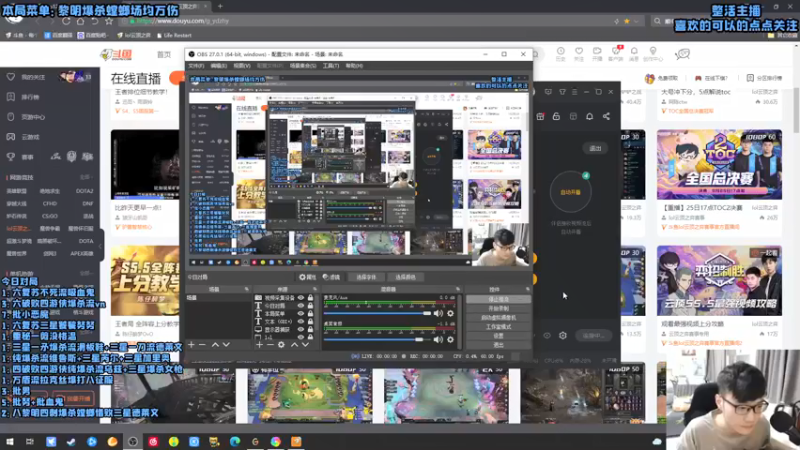Move selected source up in OBS sources
This screenshot has height=450, width=800.
294,345
